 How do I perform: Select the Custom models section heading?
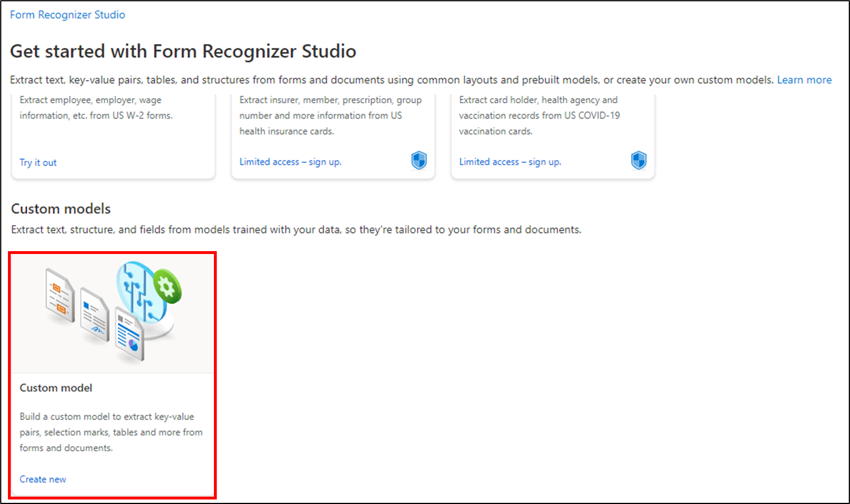coord(60,209)
